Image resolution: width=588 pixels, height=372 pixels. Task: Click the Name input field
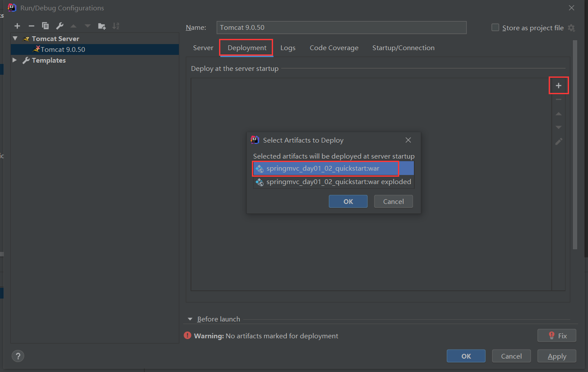coord(341,27)
